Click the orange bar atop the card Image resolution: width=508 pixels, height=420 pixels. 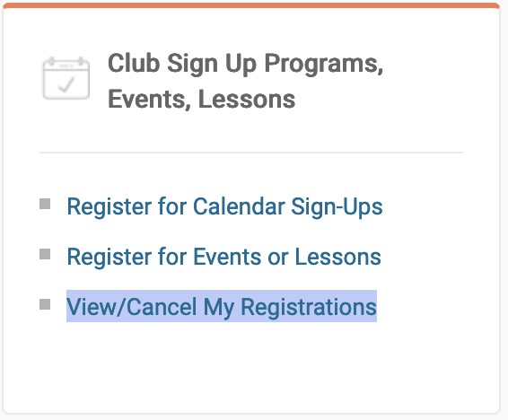(251, 5)
